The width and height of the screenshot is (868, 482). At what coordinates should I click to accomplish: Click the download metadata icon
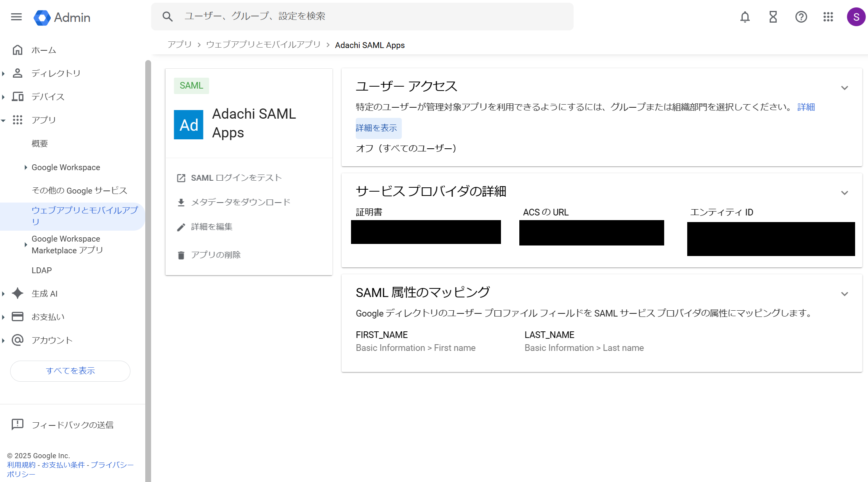tap(181, 203)
